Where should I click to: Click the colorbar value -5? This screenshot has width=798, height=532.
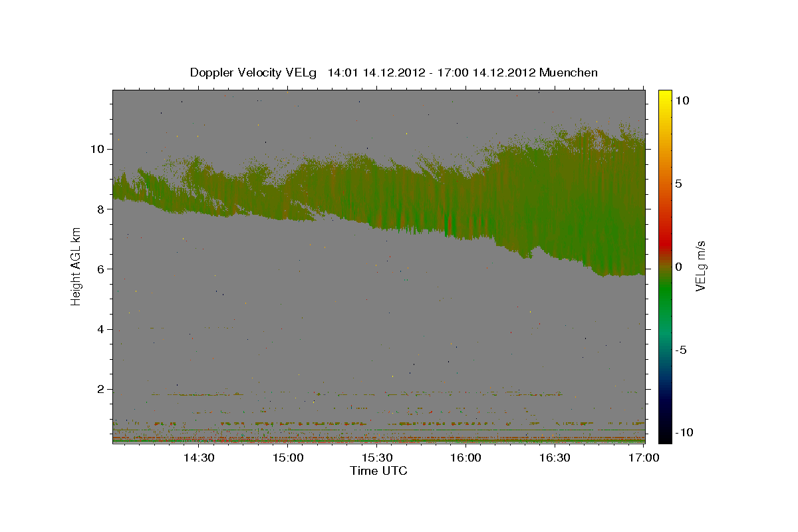(680, 350)
